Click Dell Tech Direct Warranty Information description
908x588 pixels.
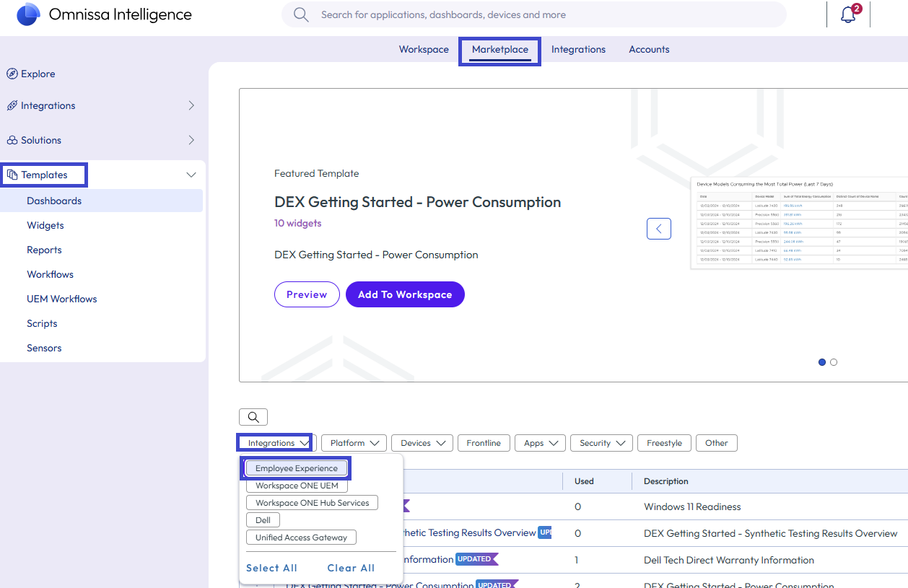(x=729, y=560)
